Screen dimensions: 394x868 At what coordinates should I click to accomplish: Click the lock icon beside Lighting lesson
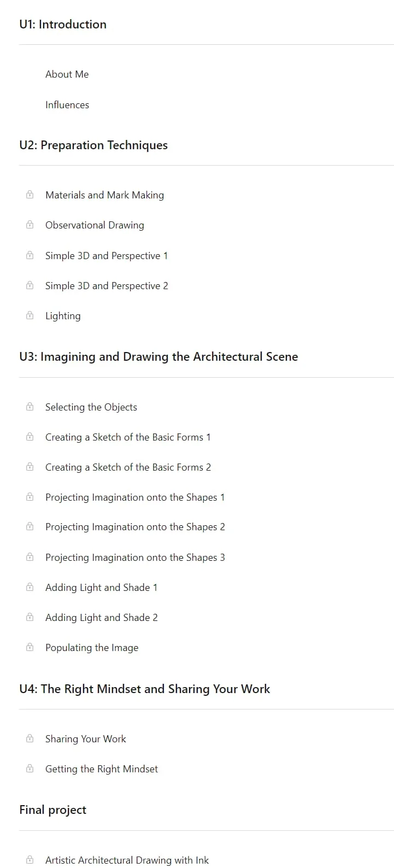pos(30,315)
